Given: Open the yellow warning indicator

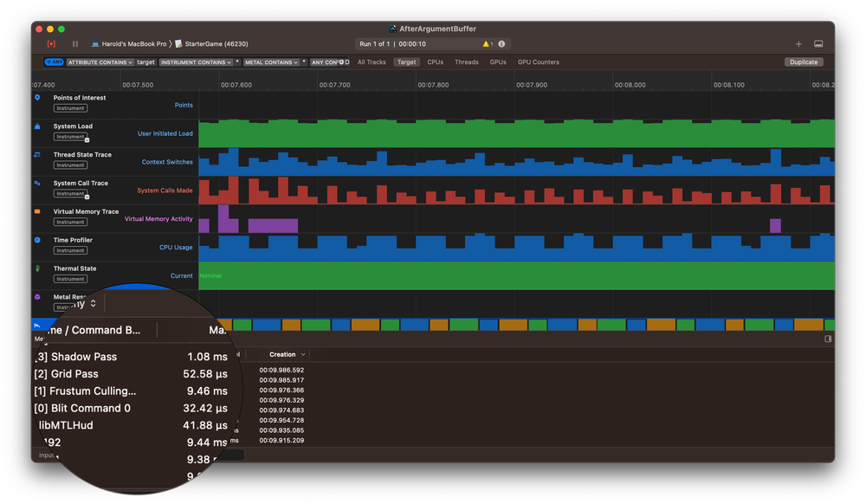Looking at the screenshot, I should [488, 43].
